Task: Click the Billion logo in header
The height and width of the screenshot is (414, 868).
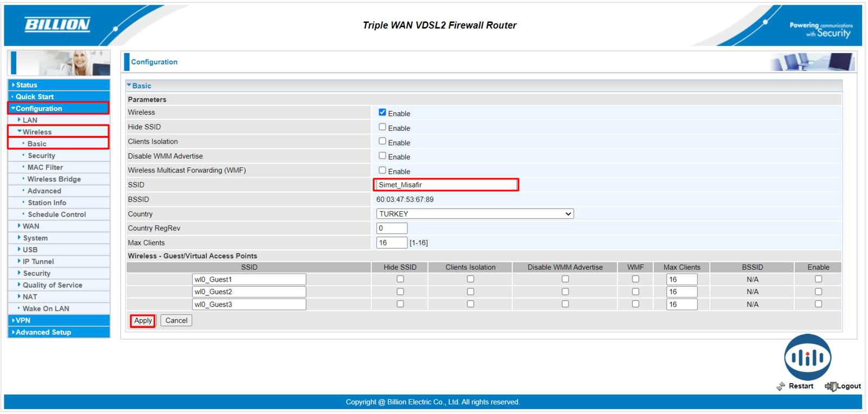Action: coord(58,24)
